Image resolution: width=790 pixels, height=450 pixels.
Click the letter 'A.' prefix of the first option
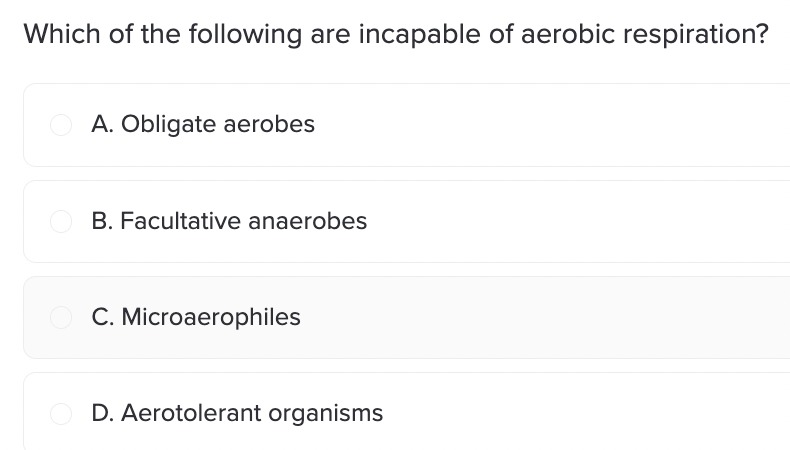(x=102, y=124)
